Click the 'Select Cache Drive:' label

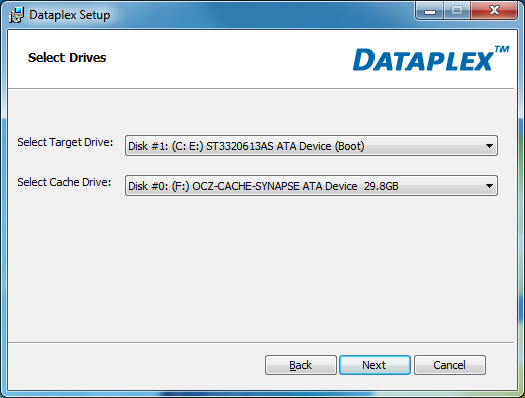pyautogui.click(x=64, y=182)
